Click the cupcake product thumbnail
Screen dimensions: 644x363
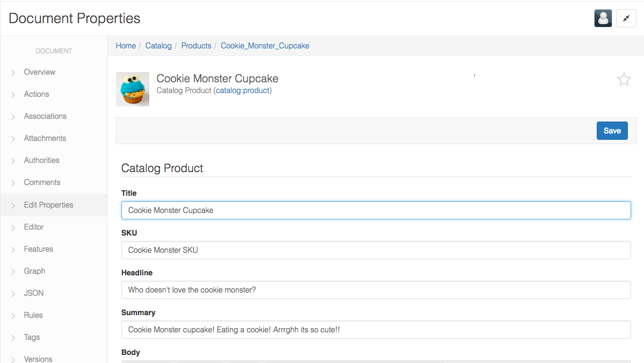pyautogui.click(x=133, y=89)
